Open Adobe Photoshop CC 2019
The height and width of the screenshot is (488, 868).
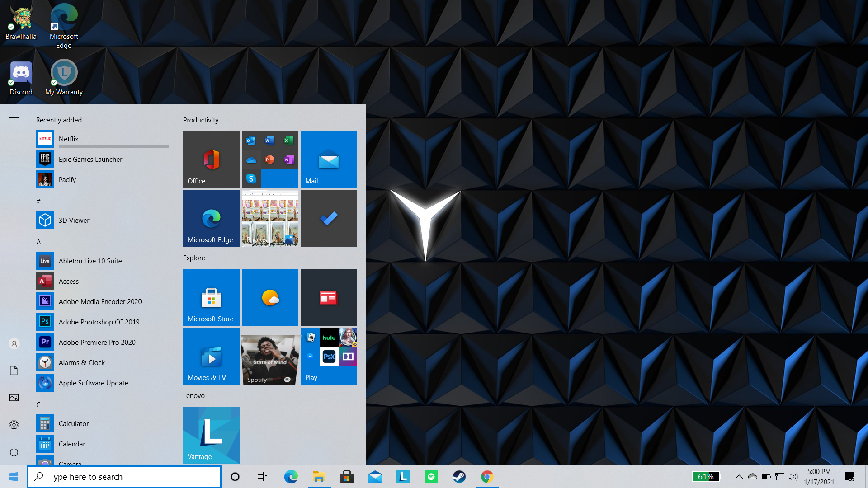point(99,322)
